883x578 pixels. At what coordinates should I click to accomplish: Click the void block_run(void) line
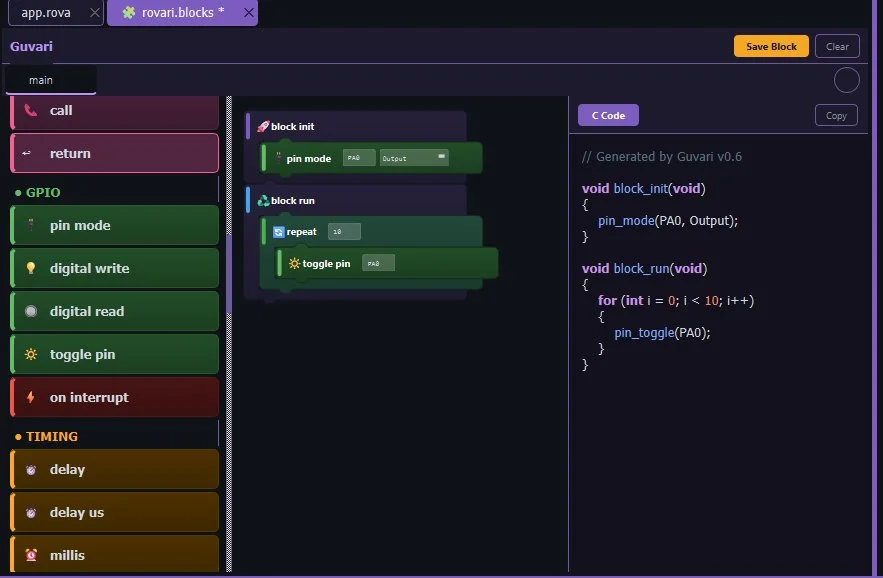tap(644, 269)
